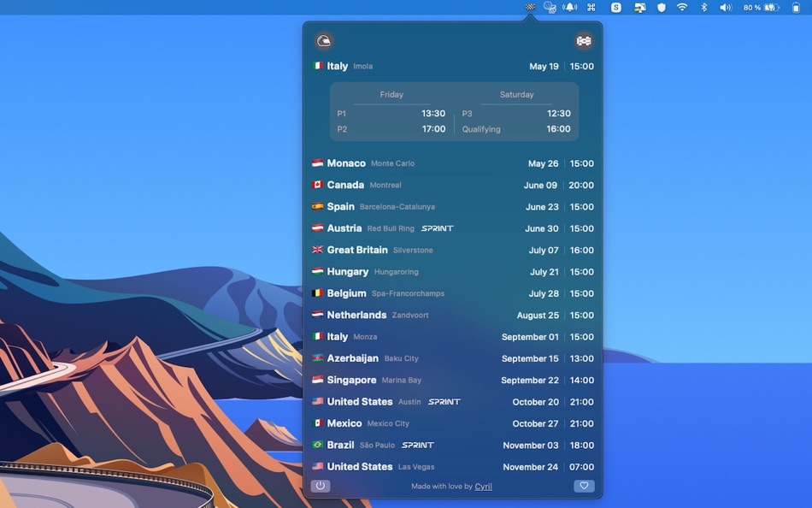812x508 pixels.
Task: Select the Spain Barcelona-Catalunya row
Action: [453, 207]
